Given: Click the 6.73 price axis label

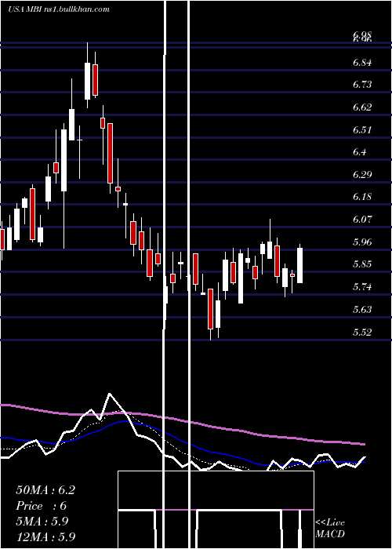Looking at the screenshot, I should [362, 85].
